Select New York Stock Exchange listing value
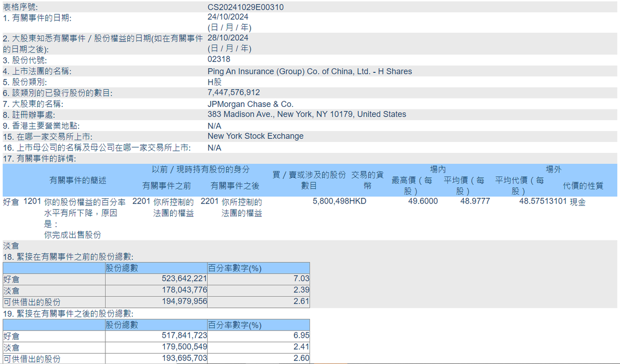The width and height of the screenshot is (620, 364). coord(255,136)
